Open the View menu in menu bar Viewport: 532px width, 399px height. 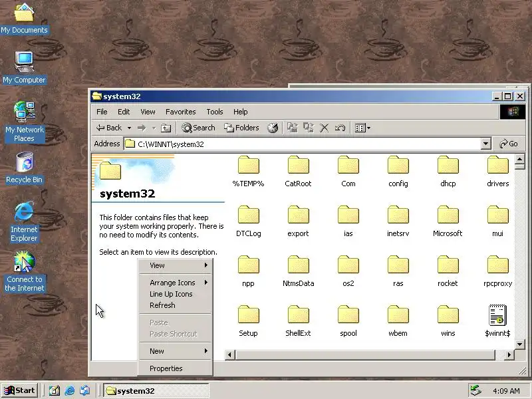pos(148,112)
